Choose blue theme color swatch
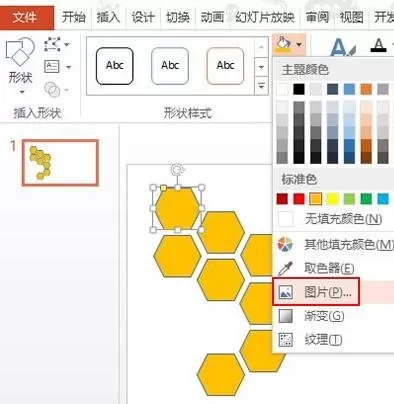 pos(349,89)
